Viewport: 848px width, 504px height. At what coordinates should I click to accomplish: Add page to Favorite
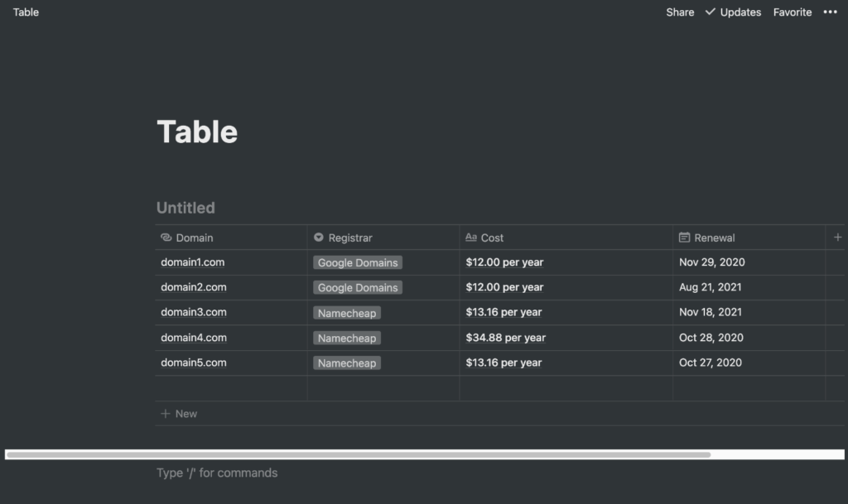click(793, 12)
